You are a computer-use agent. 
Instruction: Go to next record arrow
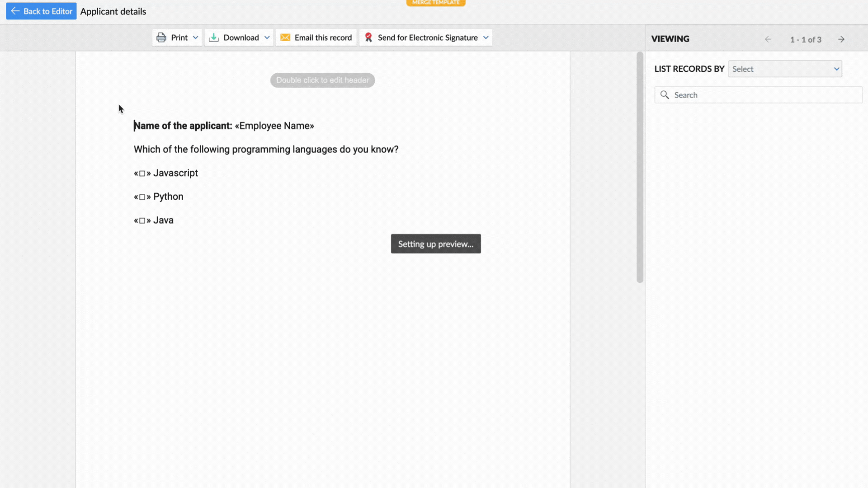[x=841, y=39]
